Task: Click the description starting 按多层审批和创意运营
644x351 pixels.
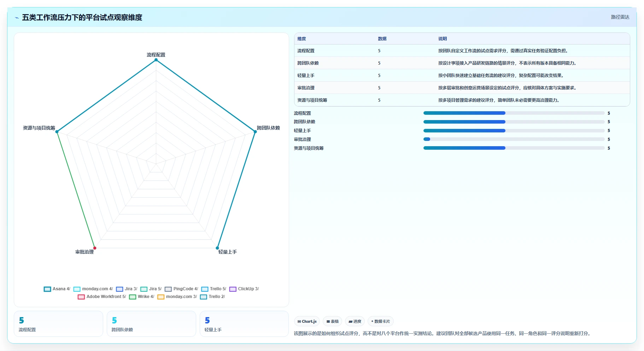Action: pos(508,88)
